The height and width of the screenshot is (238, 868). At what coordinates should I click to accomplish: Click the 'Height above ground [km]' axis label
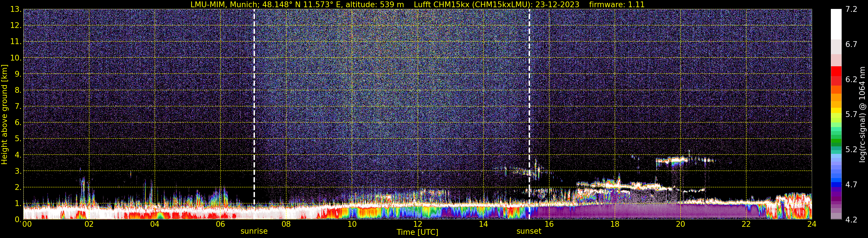(4, 115)
